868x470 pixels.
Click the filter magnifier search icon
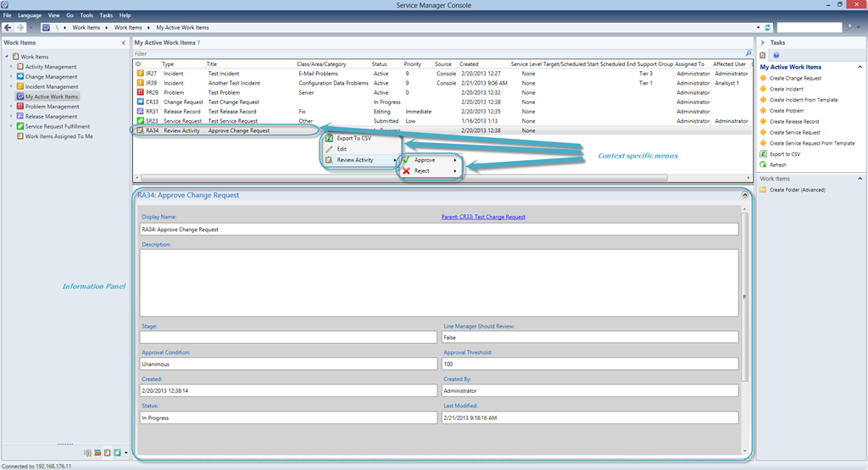click(x=748, y=53)
